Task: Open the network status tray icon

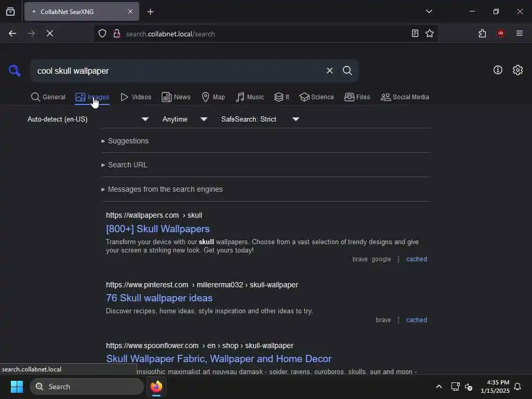Action: 455,387
